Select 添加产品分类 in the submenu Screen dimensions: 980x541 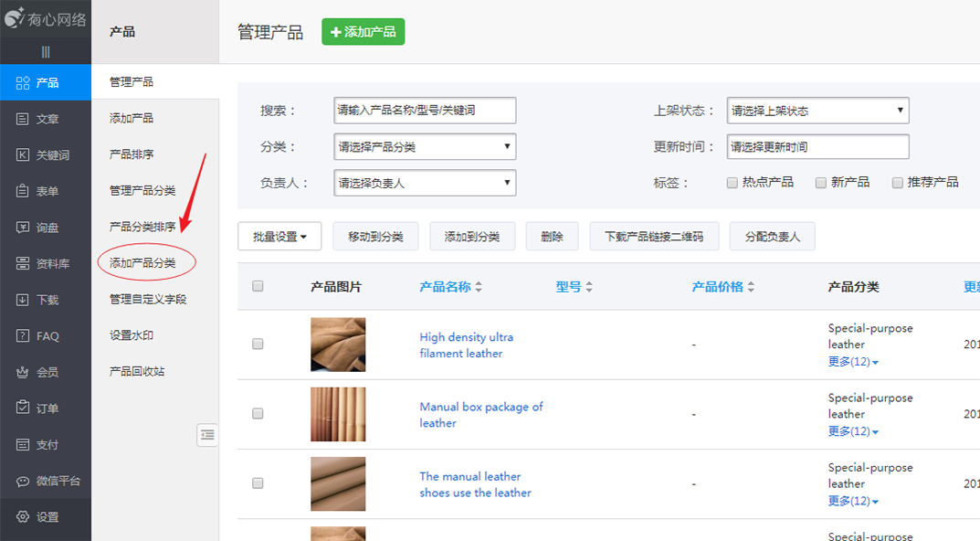click(142, 263)
